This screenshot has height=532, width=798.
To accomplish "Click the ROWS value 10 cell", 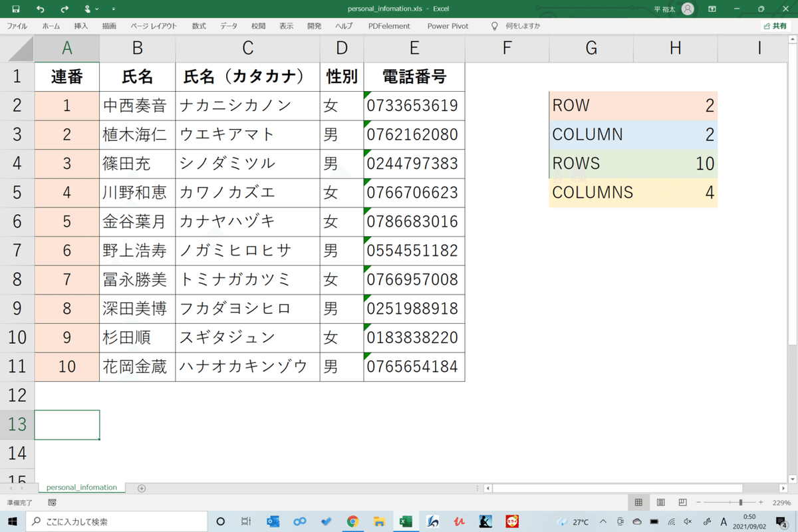I will coord(676,163).
